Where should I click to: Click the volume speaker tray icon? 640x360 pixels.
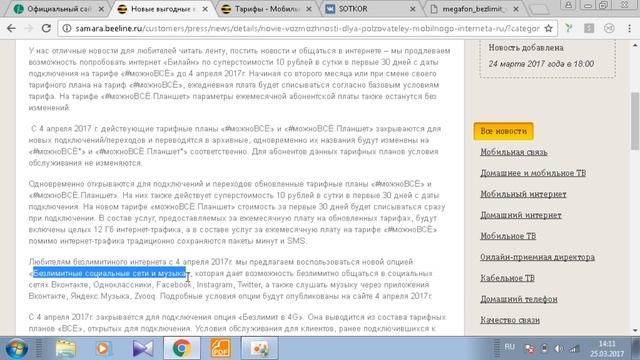[x=559, y=349]
